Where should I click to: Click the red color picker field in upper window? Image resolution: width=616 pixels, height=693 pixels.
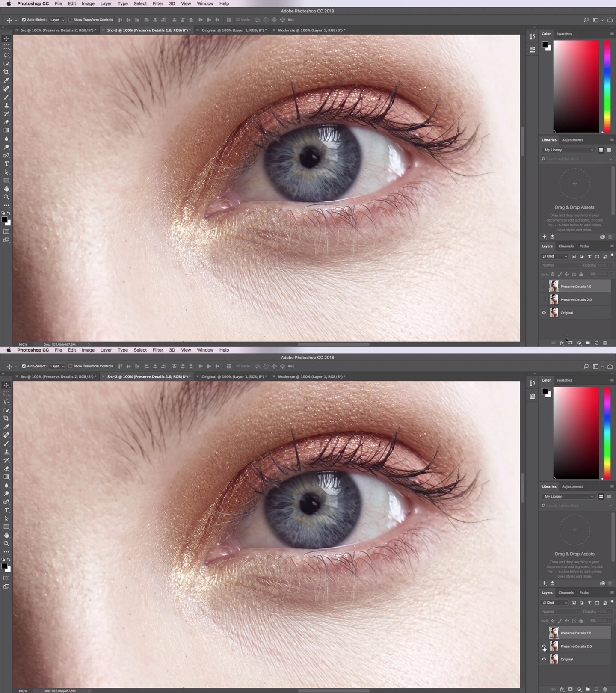[576, 86]
